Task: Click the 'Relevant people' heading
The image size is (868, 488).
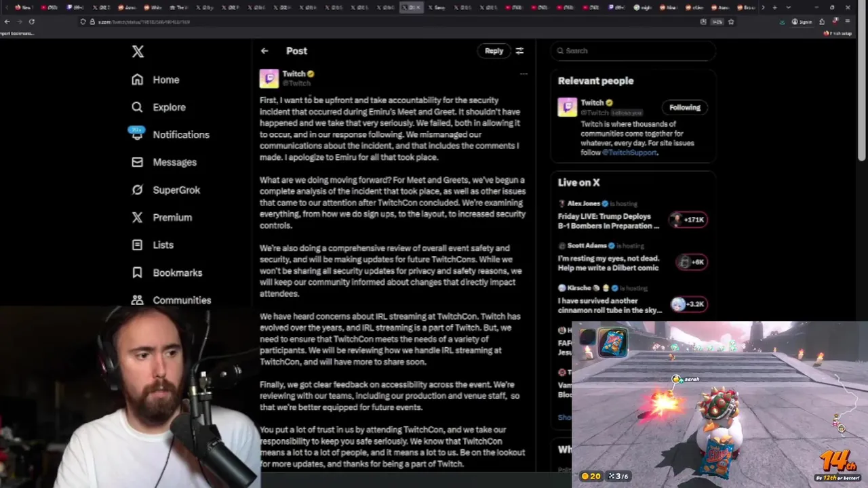Action: click(x=595, y=81)
